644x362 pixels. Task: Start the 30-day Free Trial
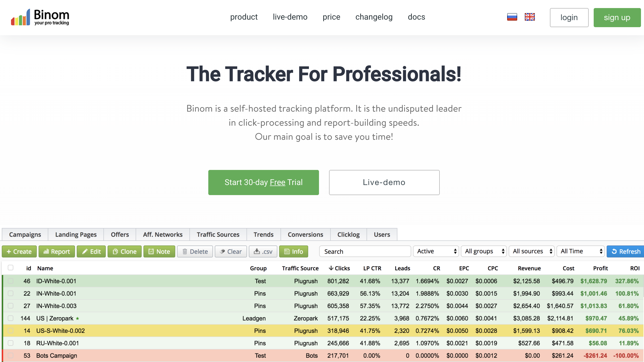263,182
